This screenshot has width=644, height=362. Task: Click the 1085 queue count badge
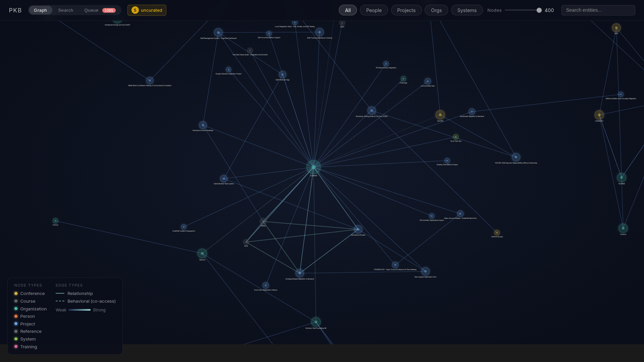109,10
